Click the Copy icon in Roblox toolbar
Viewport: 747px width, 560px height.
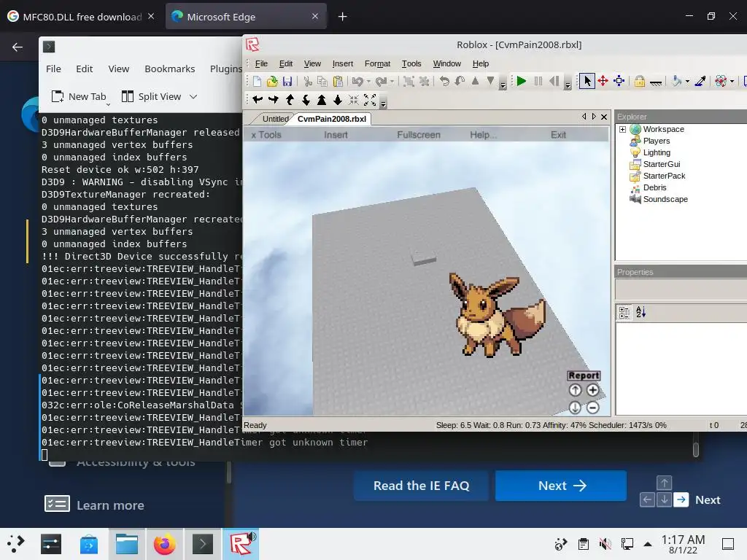322,82
